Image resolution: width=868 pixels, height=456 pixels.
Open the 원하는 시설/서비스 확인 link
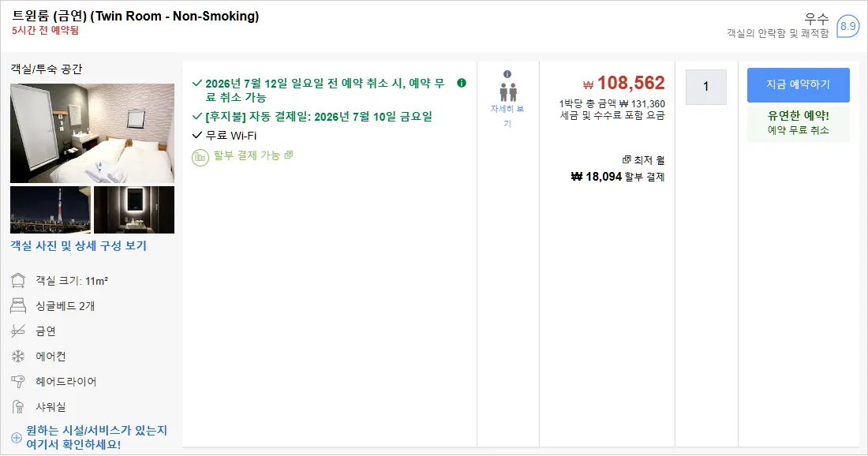pos(97,437)
